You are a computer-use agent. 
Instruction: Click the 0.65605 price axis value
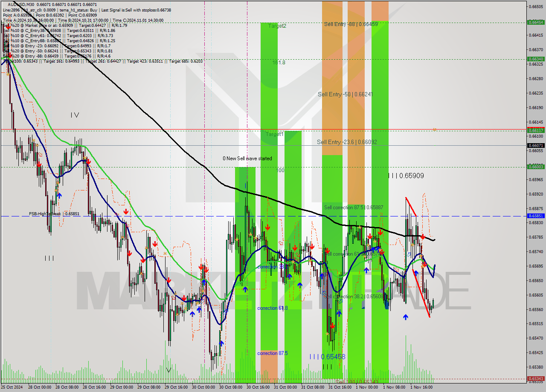pyautogui.click(x=536, y=295)
